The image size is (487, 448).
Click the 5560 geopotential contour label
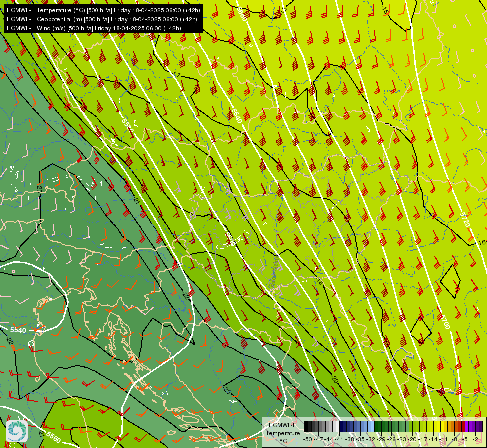point(53,437)
